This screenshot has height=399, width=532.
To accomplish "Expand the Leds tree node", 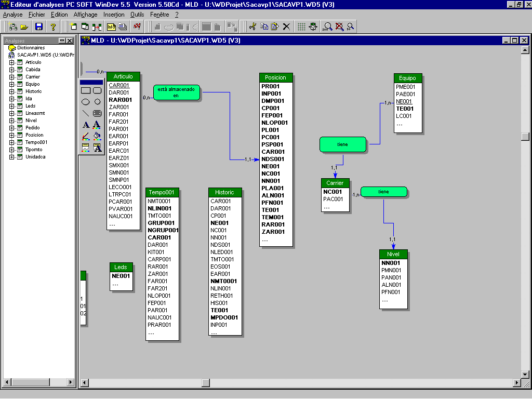I will pyautogui.click(x=11, y=106).
